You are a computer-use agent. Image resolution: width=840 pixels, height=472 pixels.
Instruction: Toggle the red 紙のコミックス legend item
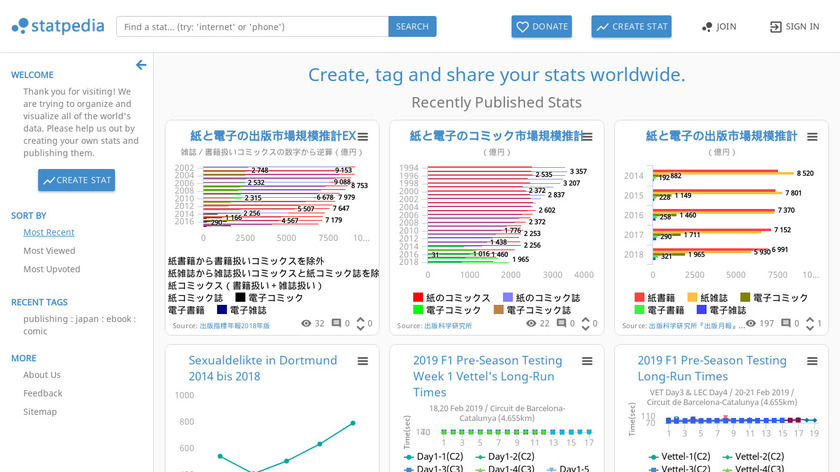tap(451, 298)
